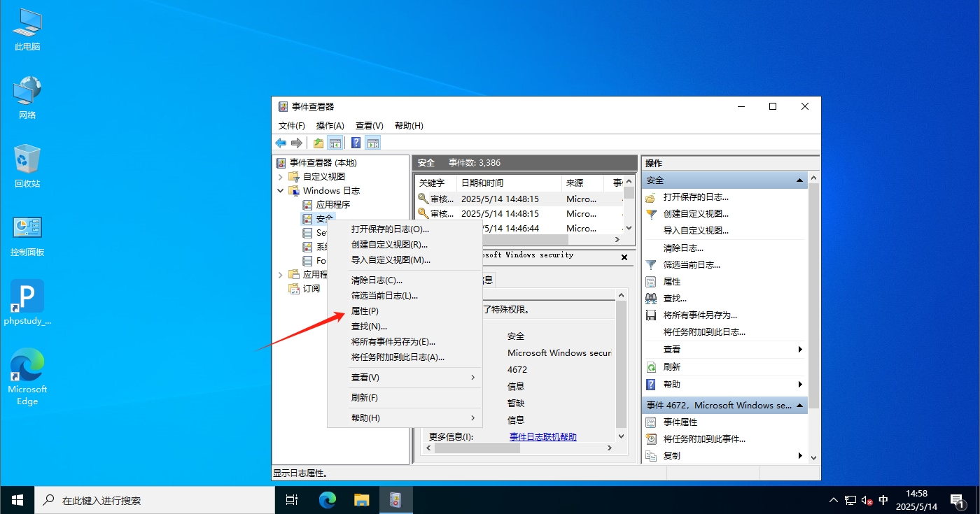Image resolution: width=980 pixels, height=514 pixels.
Task: Expand the 自定义视图 tree node
Action: pos(281,177)
